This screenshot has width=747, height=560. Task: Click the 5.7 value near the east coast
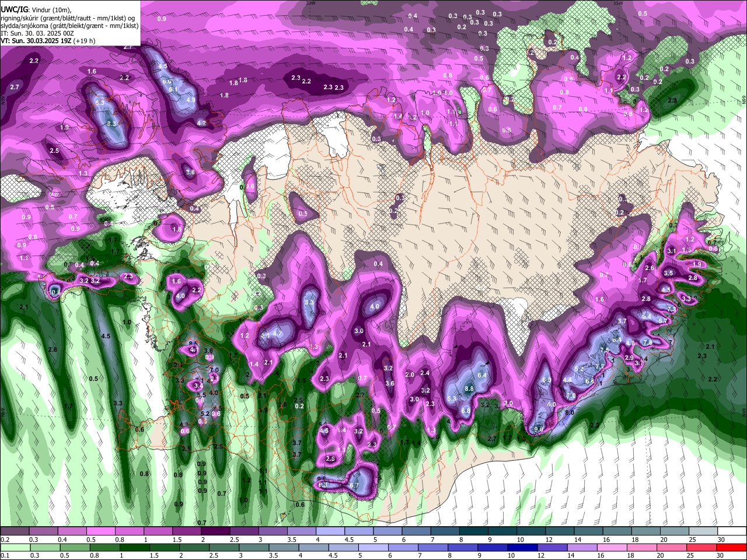tap(663, 321)
